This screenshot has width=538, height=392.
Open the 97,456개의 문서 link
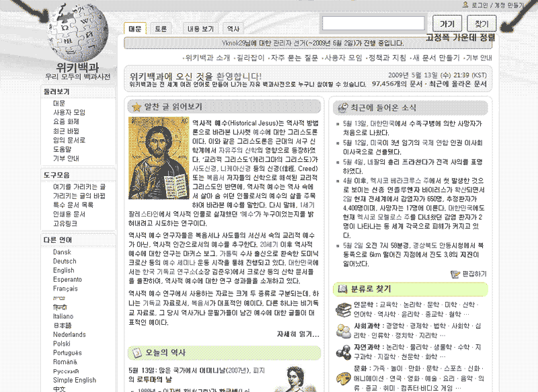397,83
